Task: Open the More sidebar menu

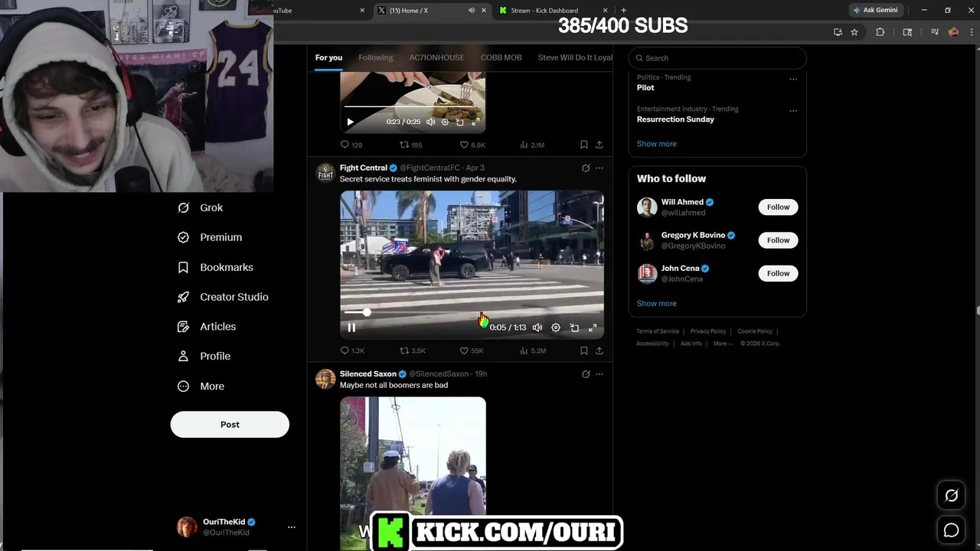Action: [x=201, y=386]
